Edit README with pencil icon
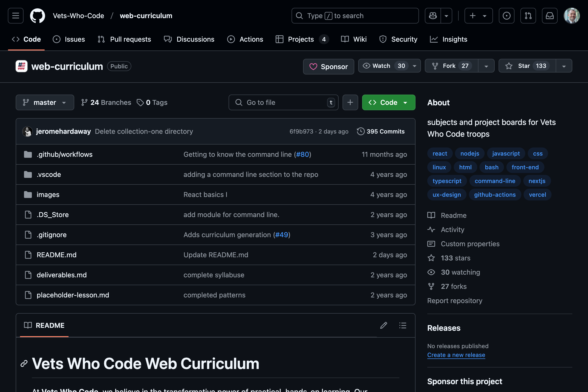The image size is (588, 392). coord(383,326)
